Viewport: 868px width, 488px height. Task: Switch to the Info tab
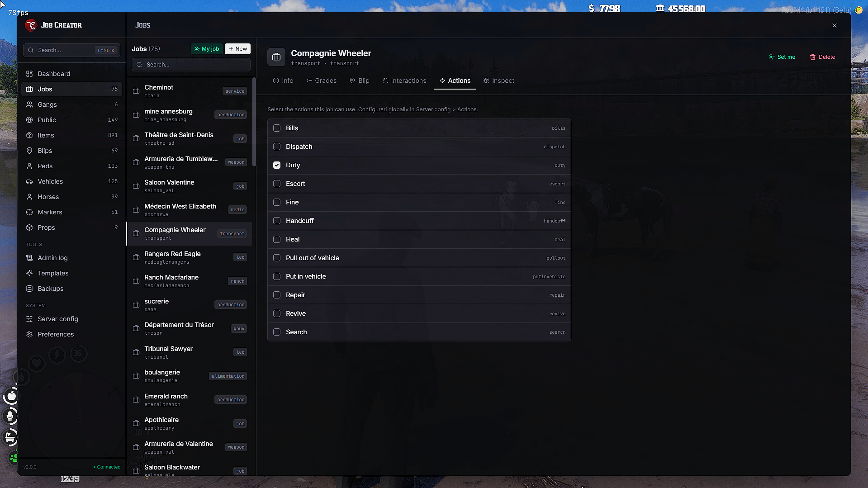283,81
